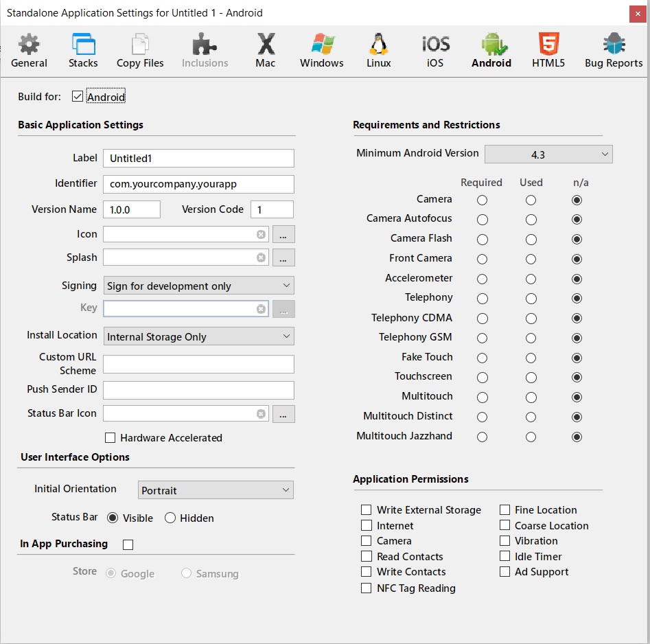Select the Linux penguin icon
Viewport: 650px width, 644px height.
[x=378, y=45]
